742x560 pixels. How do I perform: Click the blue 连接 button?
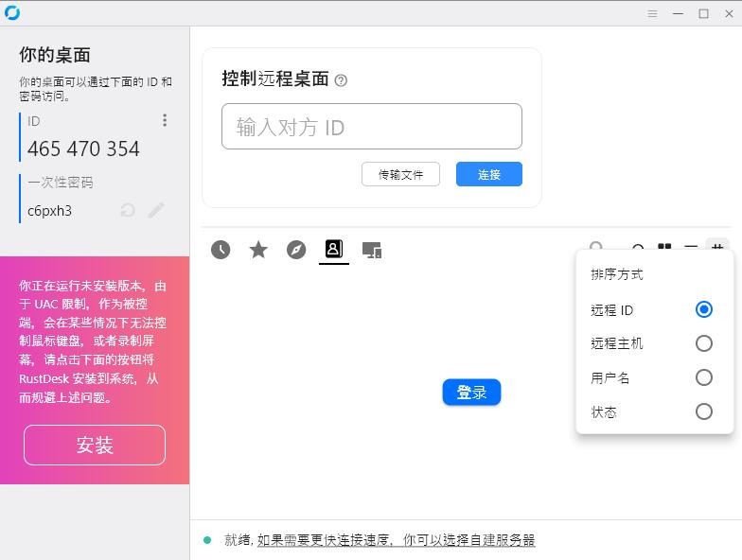click(x=488, y=174)
